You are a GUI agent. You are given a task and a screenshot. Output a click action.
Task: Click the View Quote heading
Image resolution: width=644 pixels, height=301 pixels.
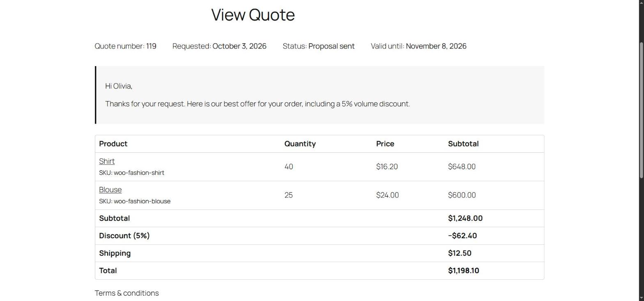click(x=253, y=15)
